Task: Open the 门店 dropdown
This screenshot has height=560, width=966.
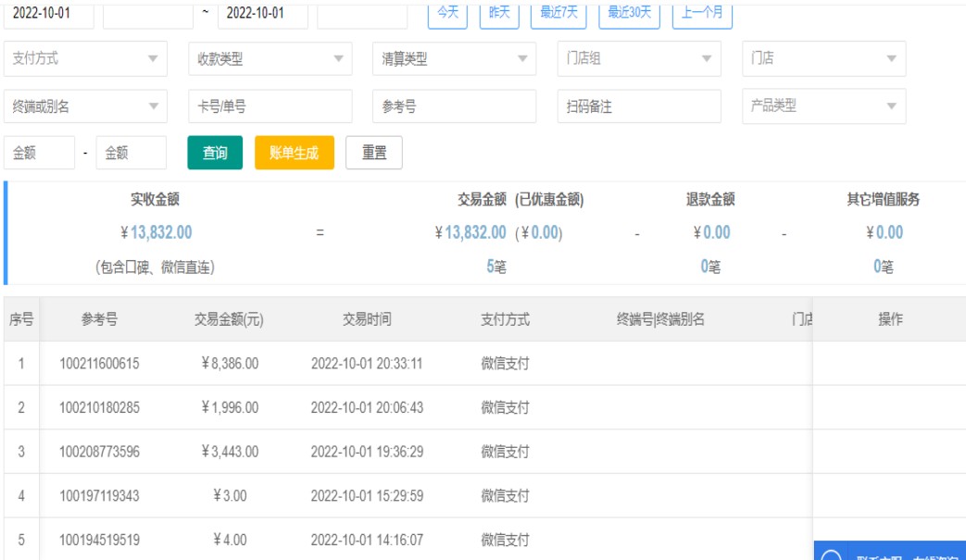Action: pos(823,58)
